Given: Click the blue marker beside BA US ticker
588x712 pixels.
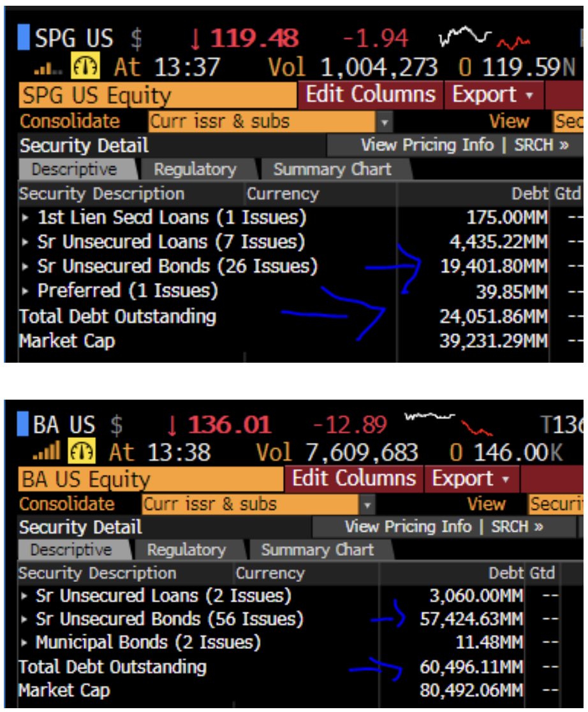Looking at the screenshot, I should (23, 423).
